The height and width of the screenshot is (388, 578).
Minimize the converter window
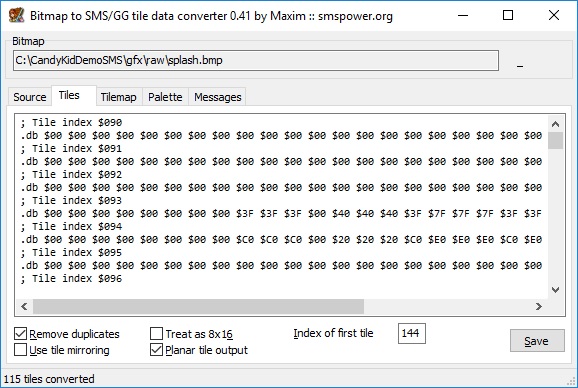tap(463, 15)
